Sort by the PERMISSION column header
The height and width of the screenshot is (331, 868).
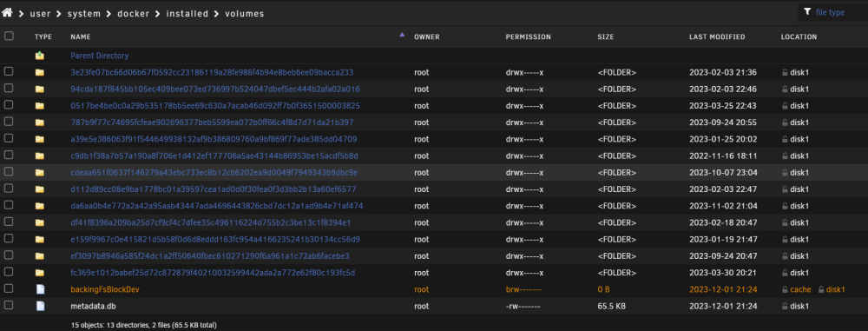528,37
